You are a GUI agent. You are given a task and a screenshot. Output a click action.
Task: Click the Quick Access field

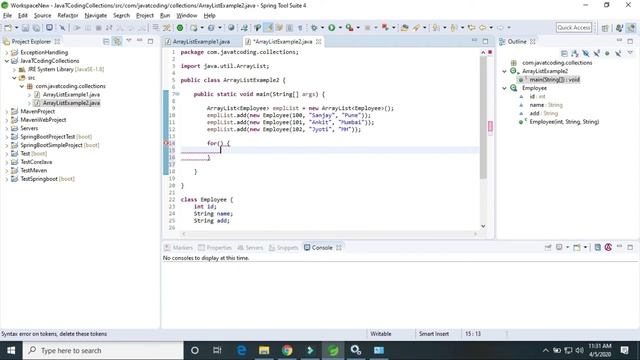pos(574,27)
